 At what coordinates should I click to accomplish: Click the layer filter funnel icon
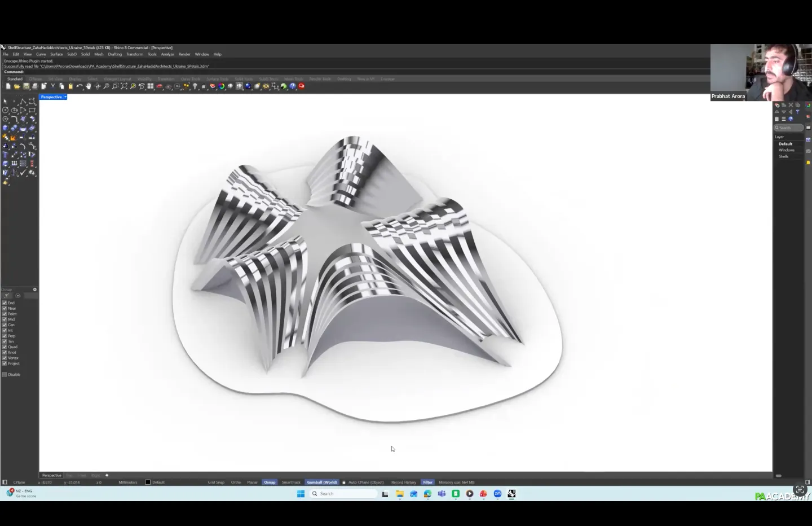coord(797,112)
